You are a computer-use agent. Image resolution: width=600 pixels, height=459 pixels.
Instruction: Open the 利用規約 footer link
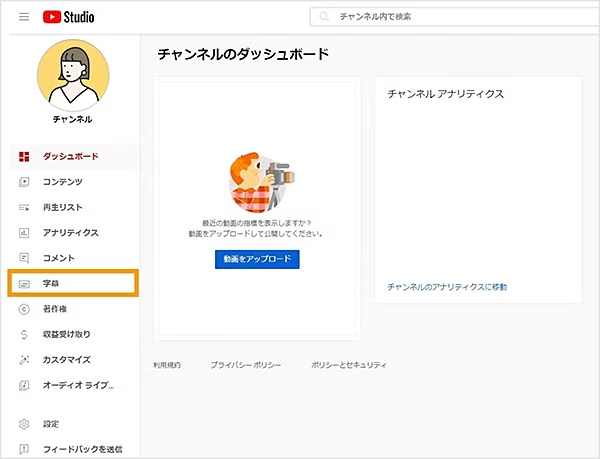tap(167, 365)
